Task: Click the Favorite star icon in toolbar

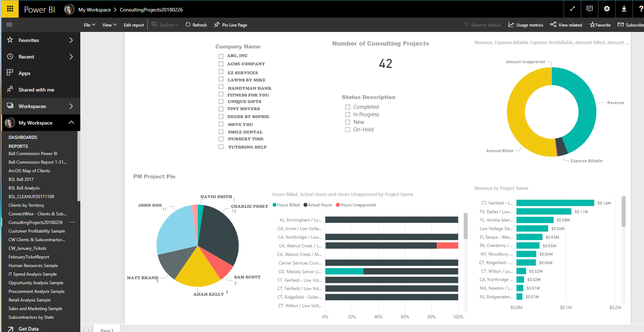Action: (x=592, y=25)
